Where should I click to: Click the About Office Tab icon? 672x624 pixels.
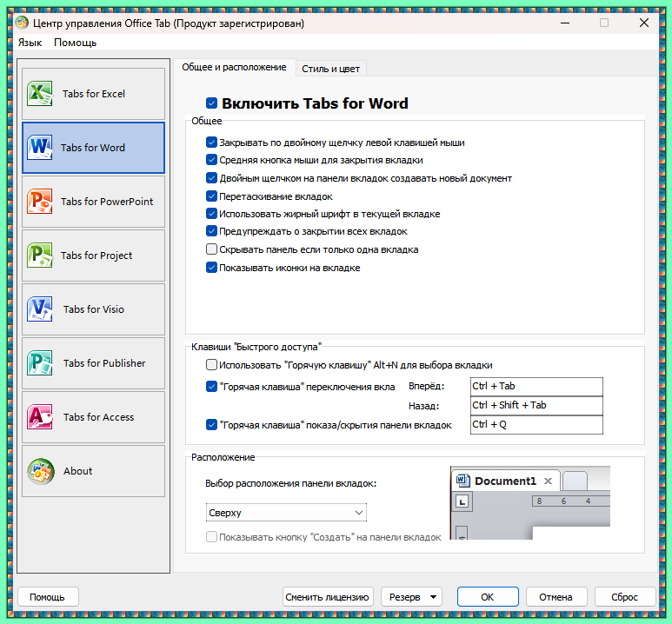point(41,471)
